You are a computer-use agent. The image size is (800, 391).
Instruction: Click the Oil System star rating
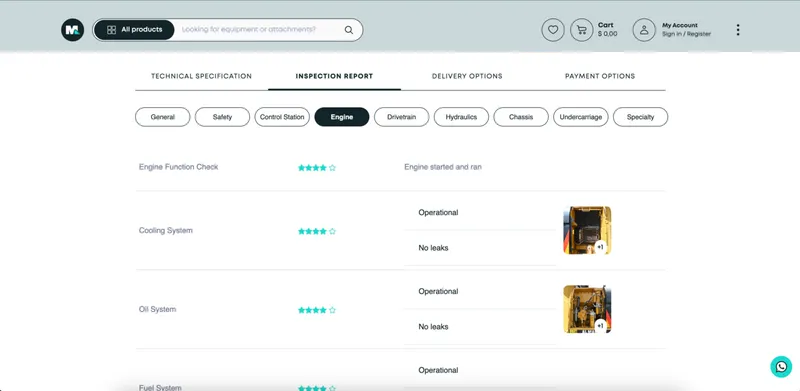point(317,310)
